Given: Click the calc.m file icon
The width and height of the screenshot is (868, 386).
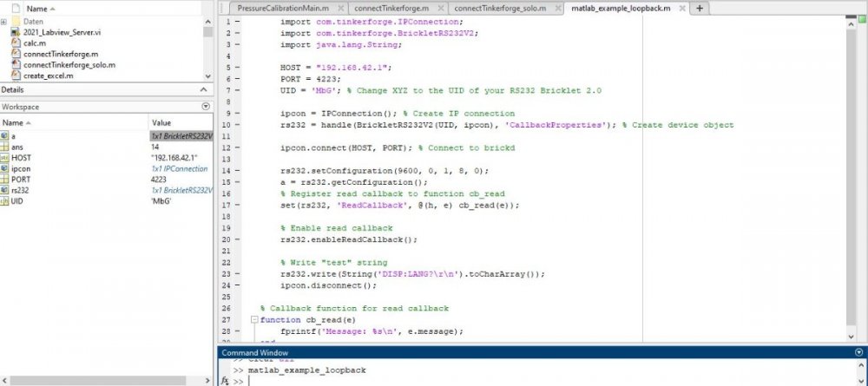Looking at the screenshot, I should click(16, 43).
